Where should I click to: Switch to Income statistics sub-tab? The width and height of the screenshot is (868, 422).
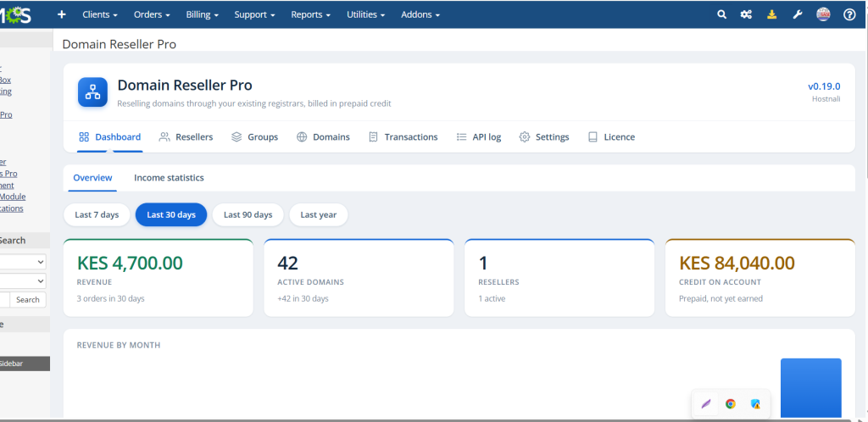(x=169, y=178)
